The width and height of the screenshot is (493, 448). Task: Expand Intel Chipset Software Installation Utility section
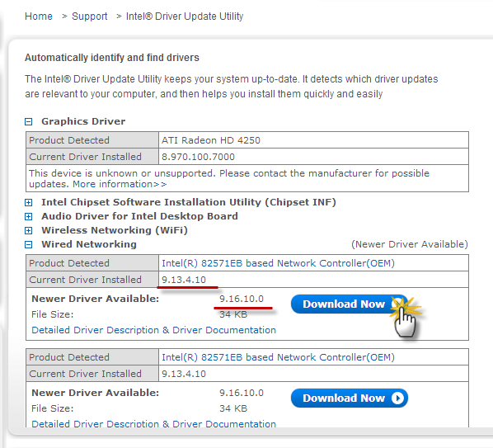pyautogui.click(x=29, y=203)
